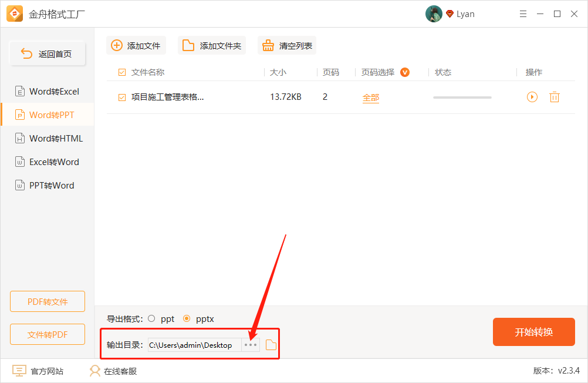
Task: Click the 全部 page selection link
Action: pyautogui.click(x=370, y=98)
